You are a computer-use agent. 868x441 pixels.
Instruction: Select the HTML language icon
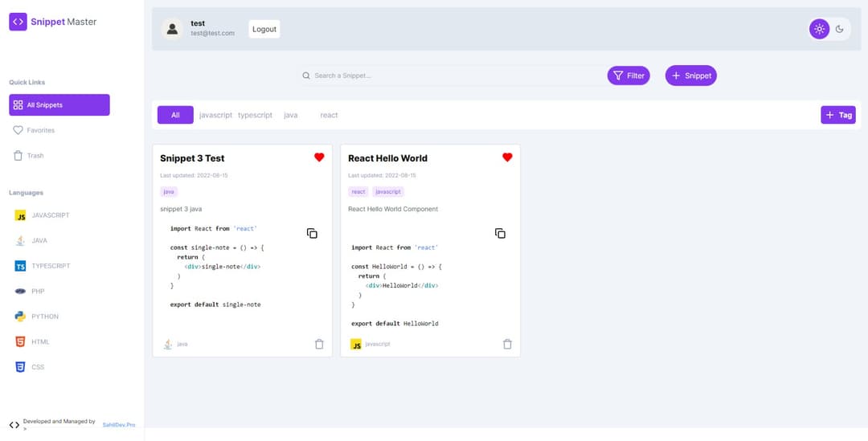click(x=20, y=342)
